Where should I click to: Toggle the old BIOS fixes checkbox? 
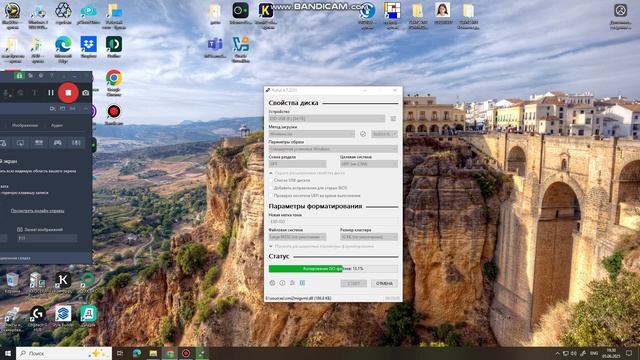click(271, 188)
